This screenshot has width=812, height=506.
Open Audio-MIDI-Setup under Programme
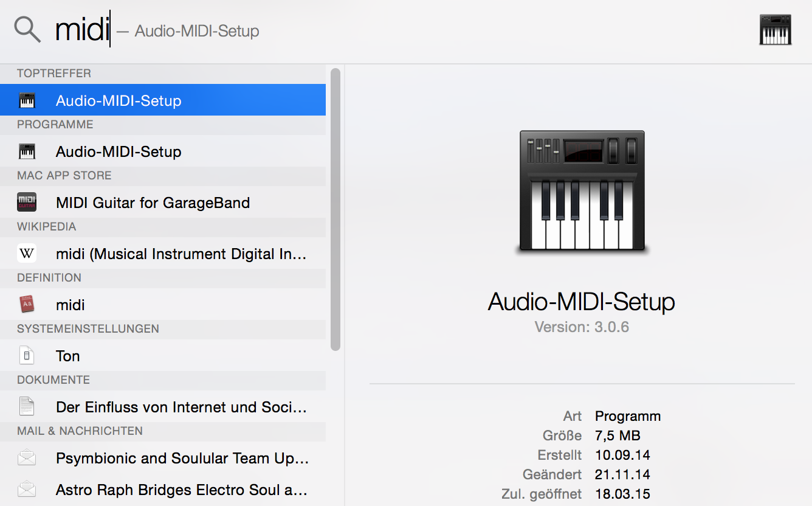pyautogui.click(x=163, y=151)
